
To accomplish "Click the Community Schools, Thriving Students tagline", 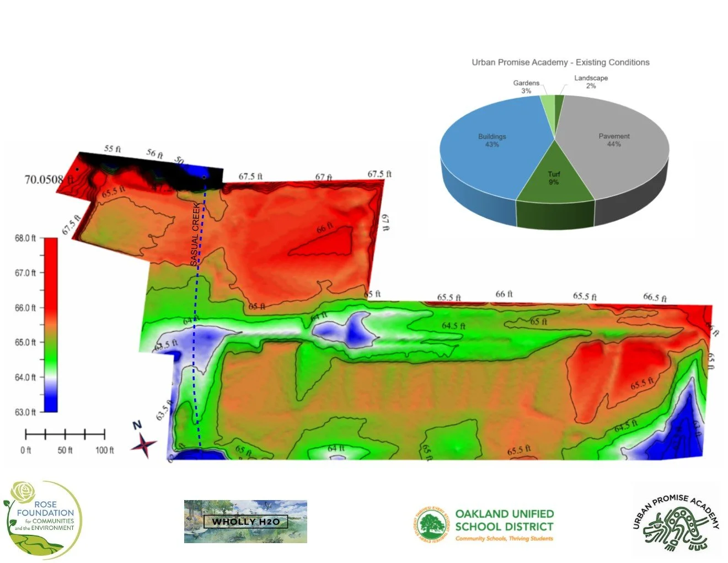I will coord(504,538).
